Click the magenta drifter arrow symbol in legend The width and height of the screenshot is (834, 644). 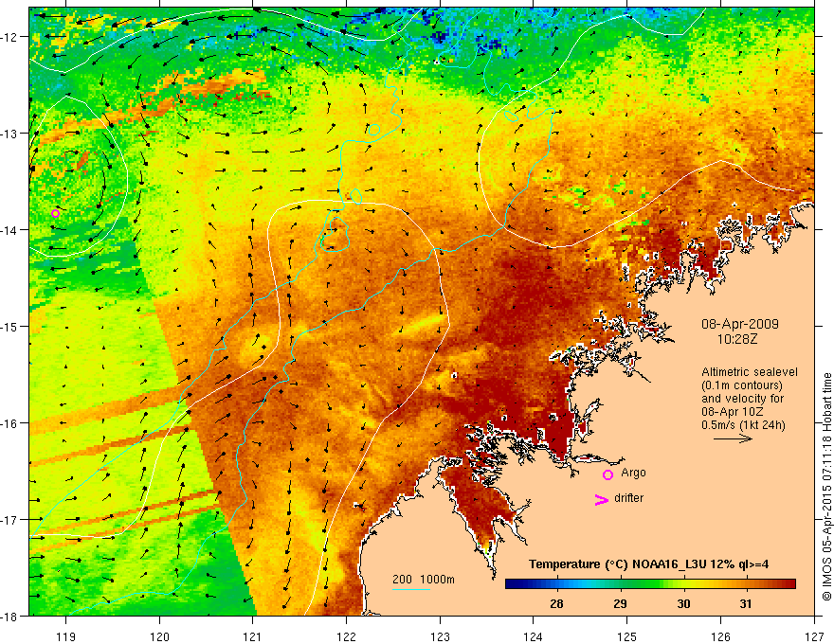(x=602, y=499)
